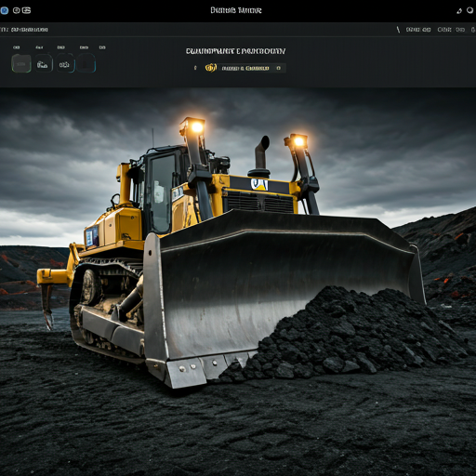Toggle the rounded tile showing a cloud-like glyph

coord(43,63)
